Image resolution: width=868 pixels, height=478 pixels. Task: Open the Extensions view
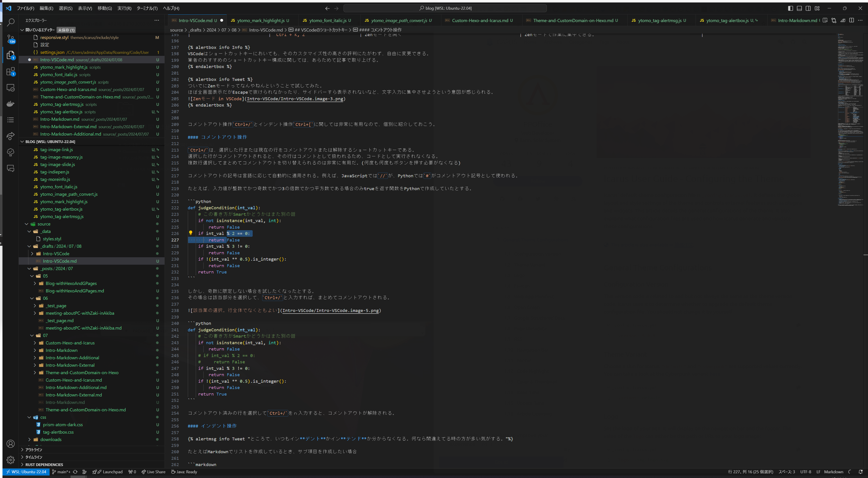coord(10,71)
